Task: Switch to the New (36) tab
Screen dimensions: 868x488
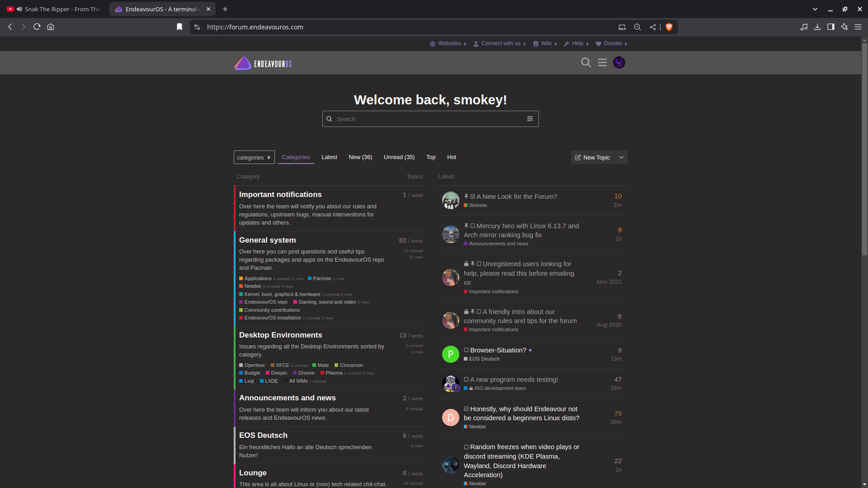Action: coord(360,157)
